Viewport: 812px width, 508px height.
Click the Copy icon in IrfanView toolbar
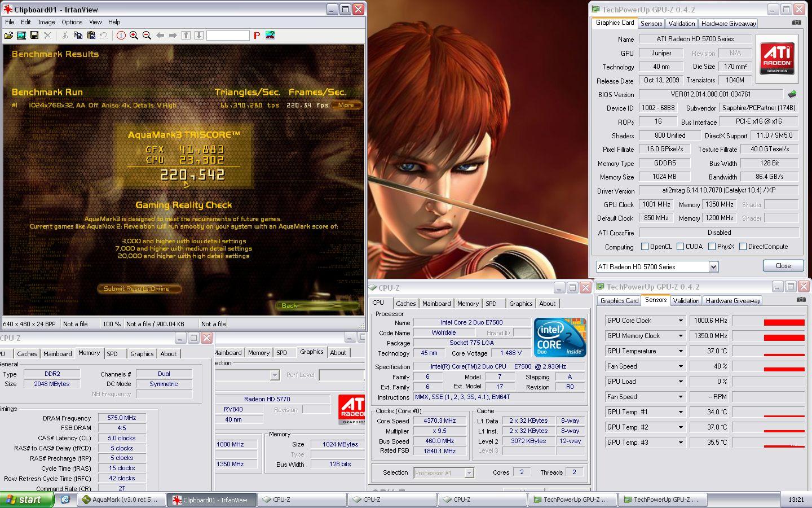tap(78, 35)
